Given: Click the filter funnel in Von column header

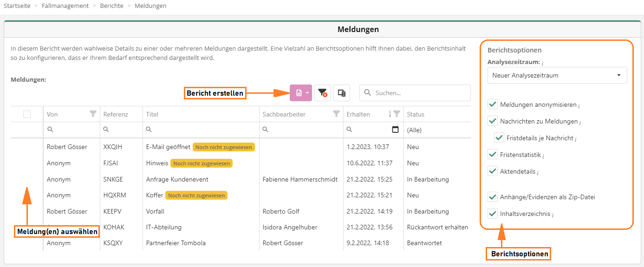Looking at the screenshot, I should [x=93, y=114].
